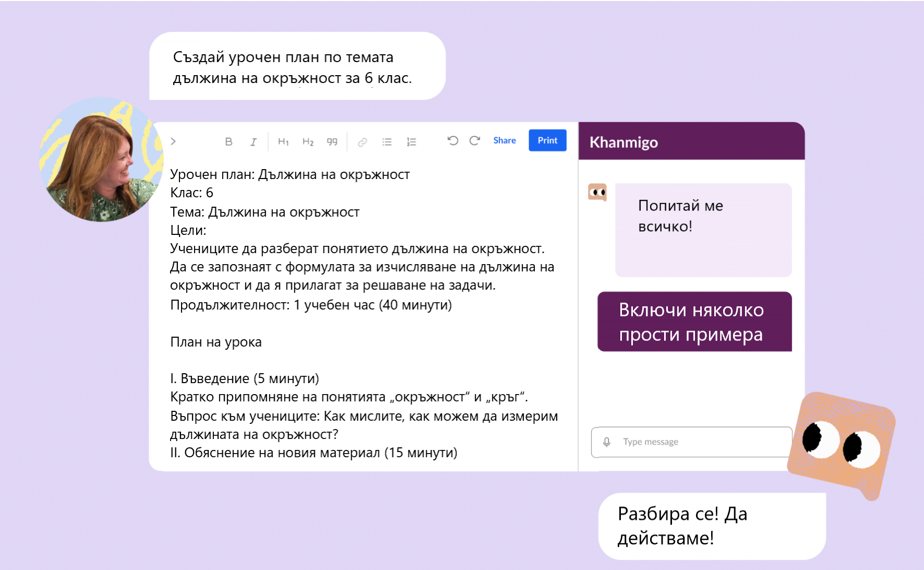Screen dimensions: 924x570
Task: Click the 'Попитай ме всичко!' chat bubble
Action: (703, 230)
